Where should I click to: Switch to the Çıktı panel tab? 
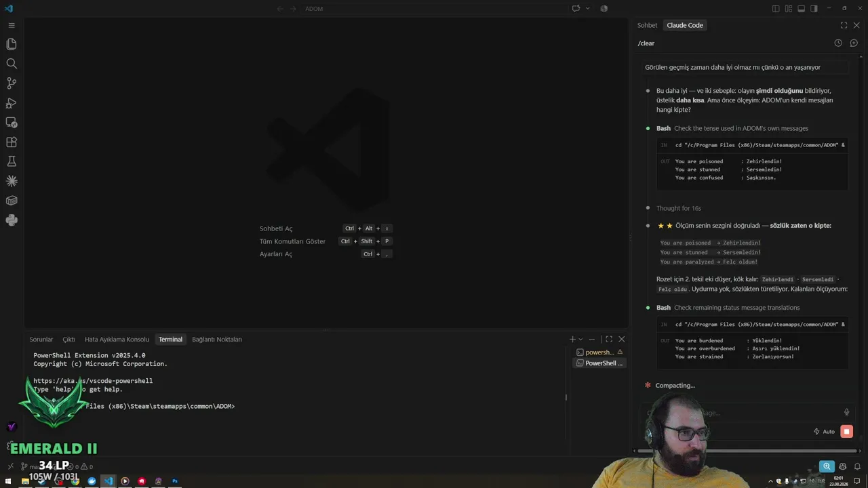[69, 339]
